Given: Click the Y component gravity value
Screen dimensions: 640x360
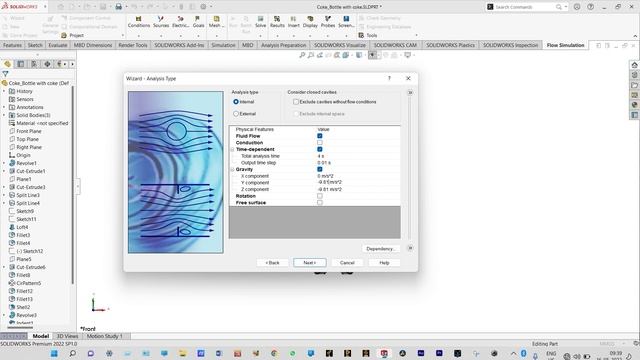Looking at the screenshot, I should coord(329,182).
